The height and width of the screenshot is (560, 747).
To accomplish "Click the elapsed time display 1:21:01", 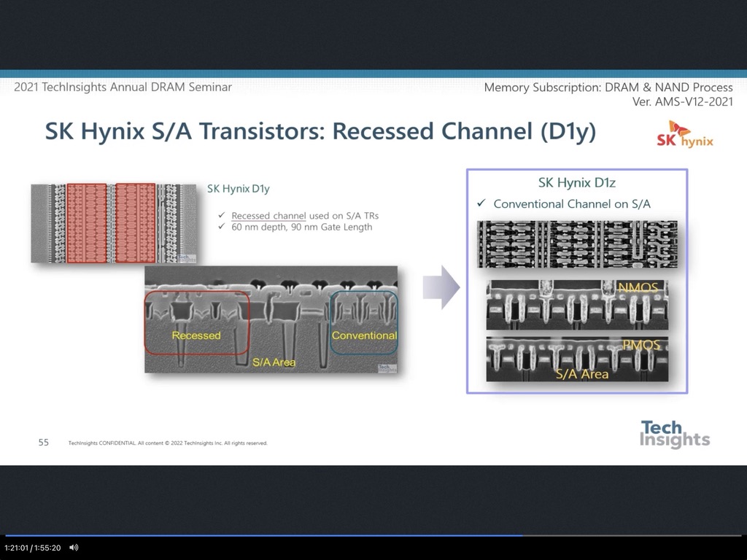I will (18, 548).
